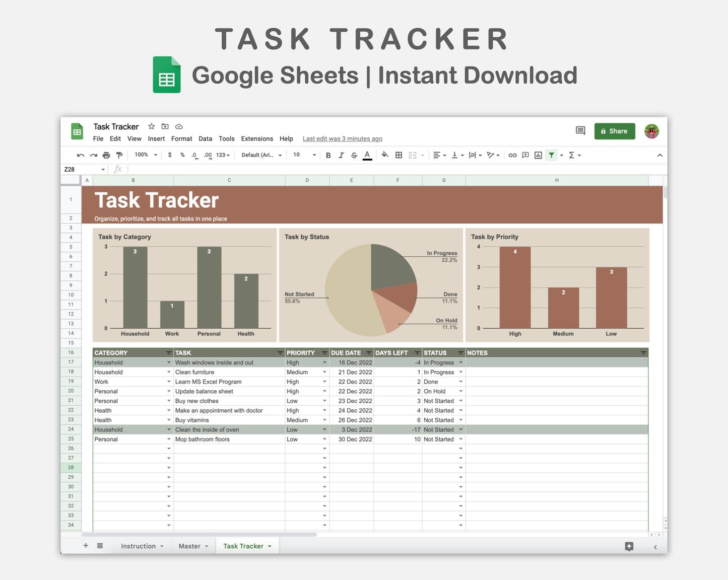
Task: Star the Task Tracker document
Action: [x=151, y=126]
